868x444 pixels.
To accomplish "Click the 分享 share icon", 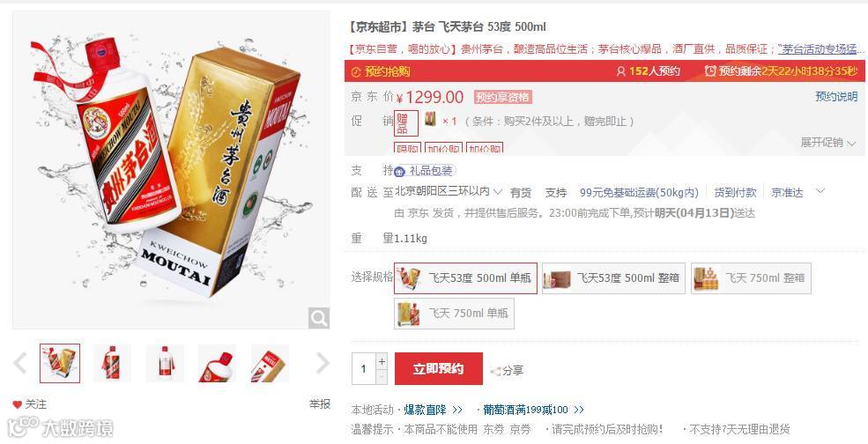I will tap(495, 370).
